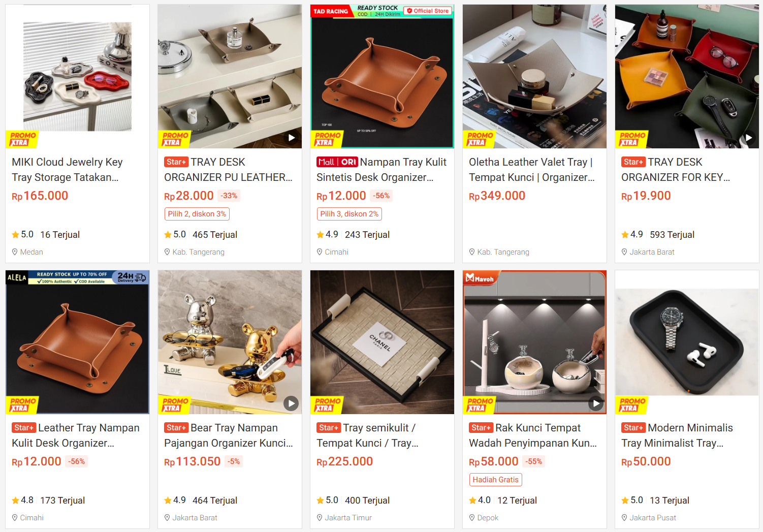Play video on TRAY DESK ORGANIZER PU LEATHER
Image resolution: width=763 pixels, height=532 pixels.
291,138
